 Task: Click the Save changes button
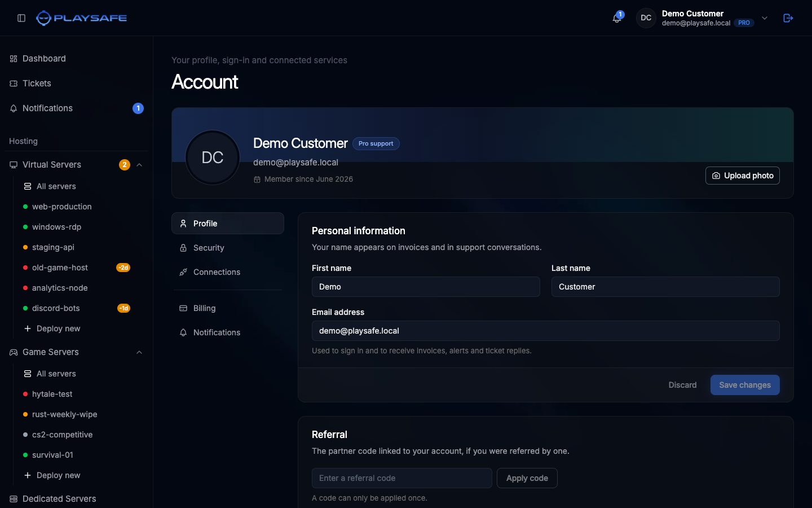pyautogui.click(x=745, y=385)
